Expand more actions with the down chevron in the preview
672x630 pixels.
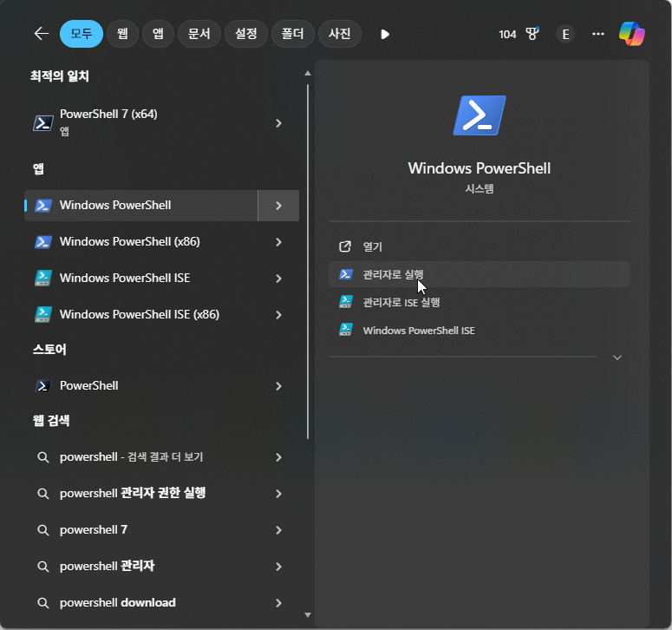tap(617, 358)
